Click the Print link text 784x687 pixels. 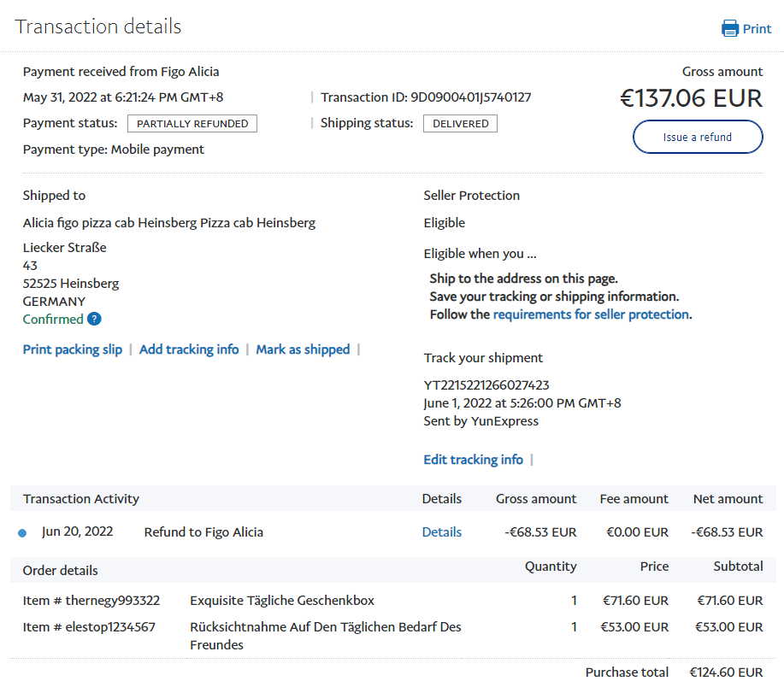tap(757, 28)
